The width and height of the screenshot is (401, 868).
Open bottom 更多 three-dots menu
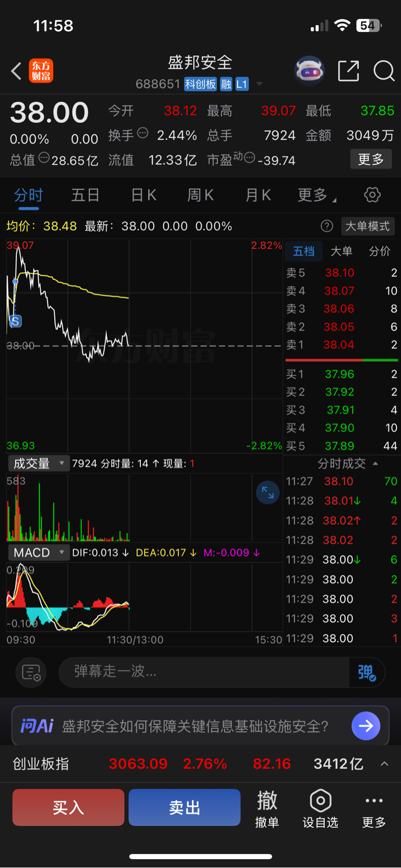(x=374, y=808)
